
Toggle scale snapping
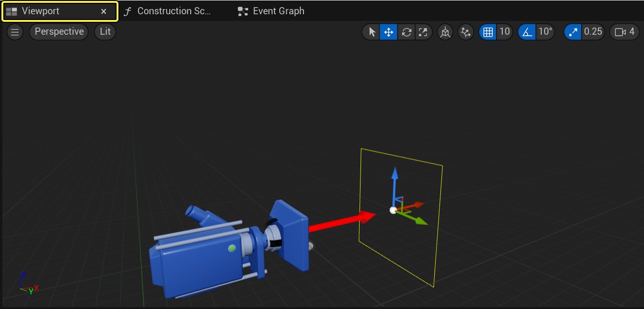coord(572,32)
